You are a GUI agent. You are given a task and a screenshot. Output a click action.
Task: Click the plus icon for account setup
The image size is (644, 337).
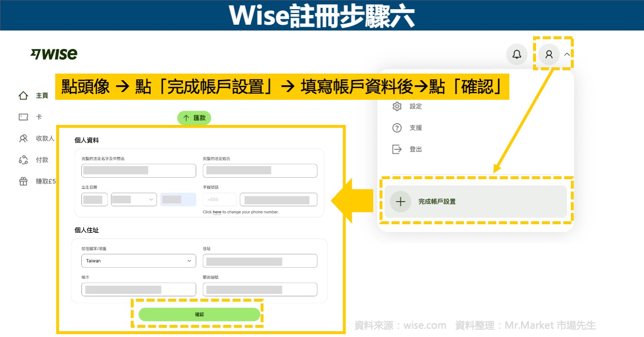point(400,201)
